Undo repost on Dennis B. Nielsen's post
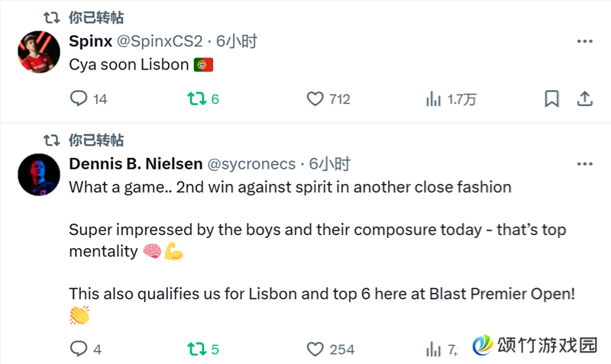Image resolution: width=611 pixels, height=364 pixels. click(x=203, y=349)
